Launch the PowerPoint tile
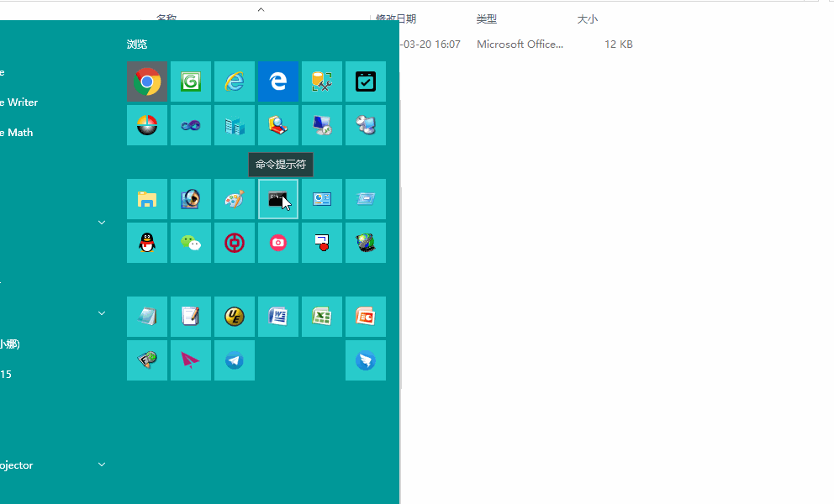Viewport: 834px width, 504px height. point(366,317)
